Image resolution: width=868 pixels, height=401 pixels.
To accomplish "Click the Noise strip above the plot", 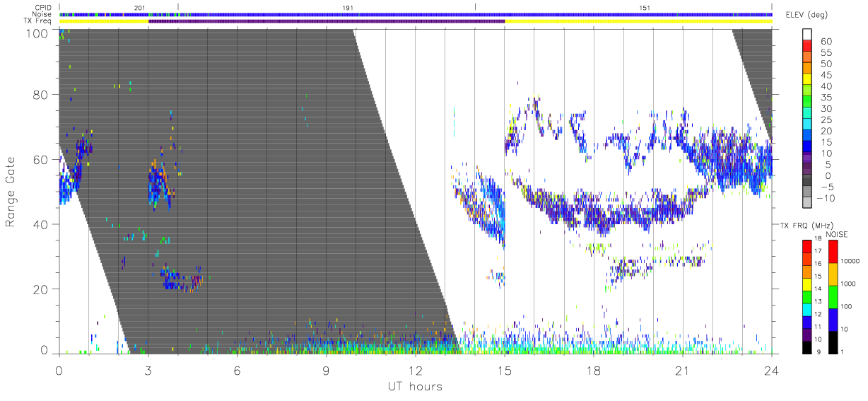I will (416, 14).
